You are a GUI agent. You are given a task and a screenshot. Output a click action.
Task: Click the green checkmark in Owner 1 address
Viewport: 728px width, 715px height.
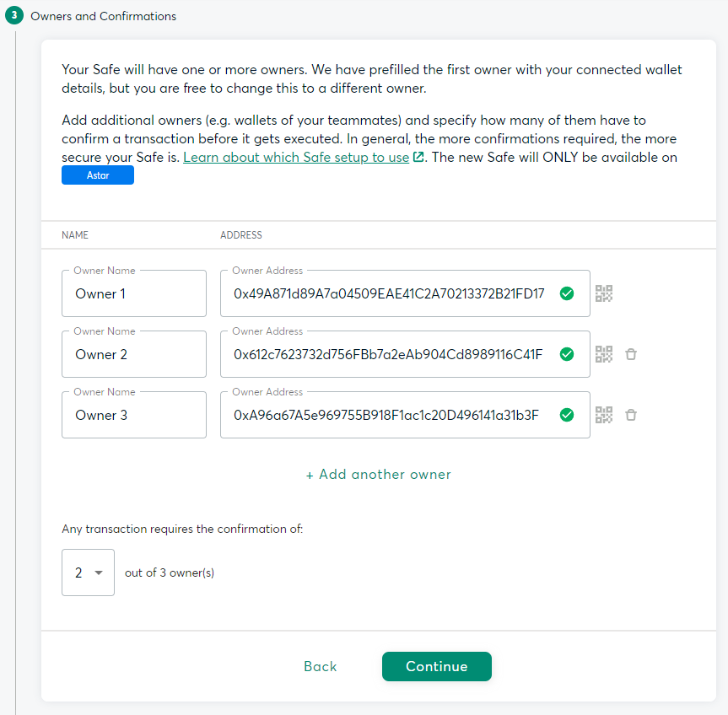pos(567,293)
